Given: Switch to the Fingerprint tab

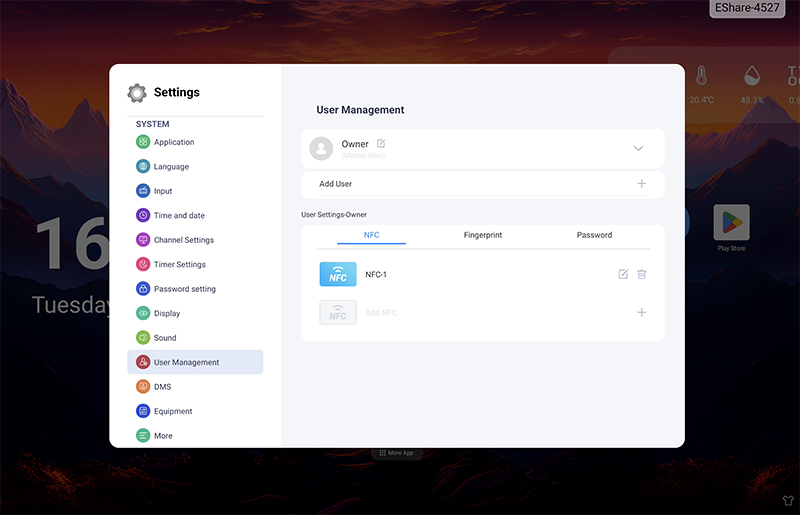Looking at the screenshot, I should pos(483,235).
